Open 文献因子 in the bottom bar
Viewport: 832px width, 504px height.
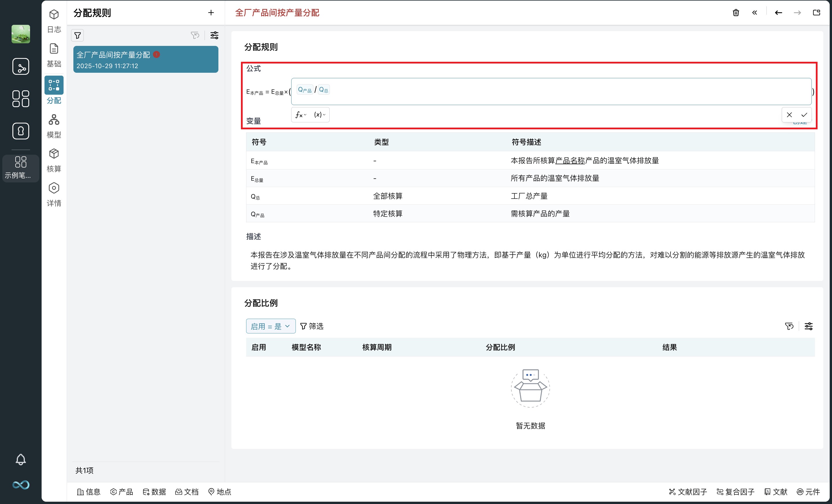688,492
